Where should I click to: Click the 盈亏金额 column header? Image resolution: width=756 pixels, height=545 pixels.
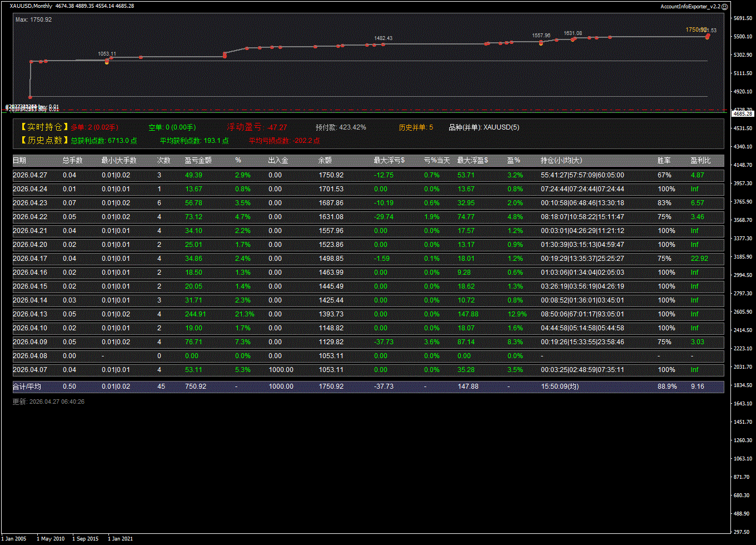[x=198, y=161]
